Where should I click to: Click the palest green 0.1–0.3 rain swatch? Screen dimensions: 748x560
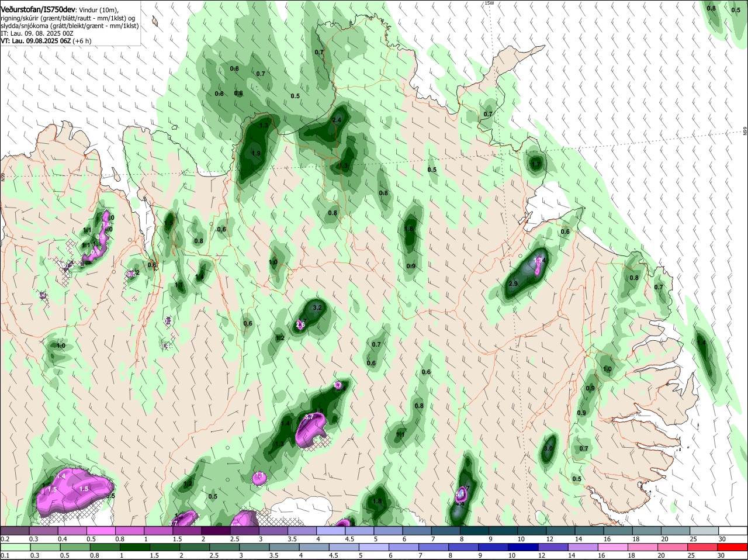tap(15, 547)
